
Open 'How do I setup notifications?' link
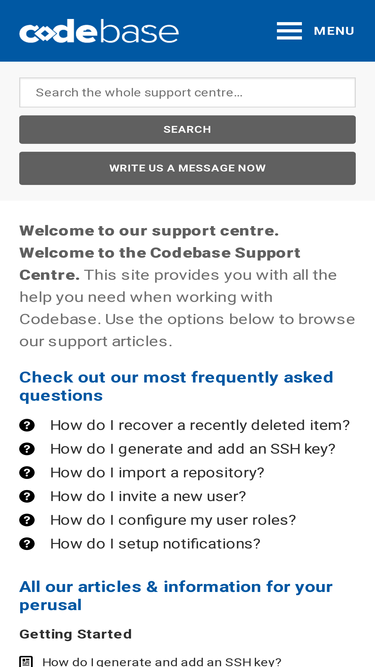pos(155,544)
